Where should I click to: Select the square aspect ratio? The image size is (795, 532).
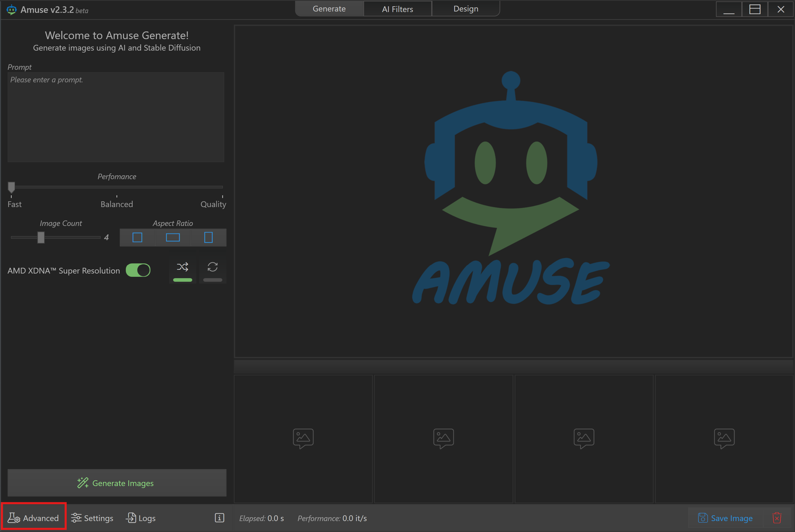point(137,237)
